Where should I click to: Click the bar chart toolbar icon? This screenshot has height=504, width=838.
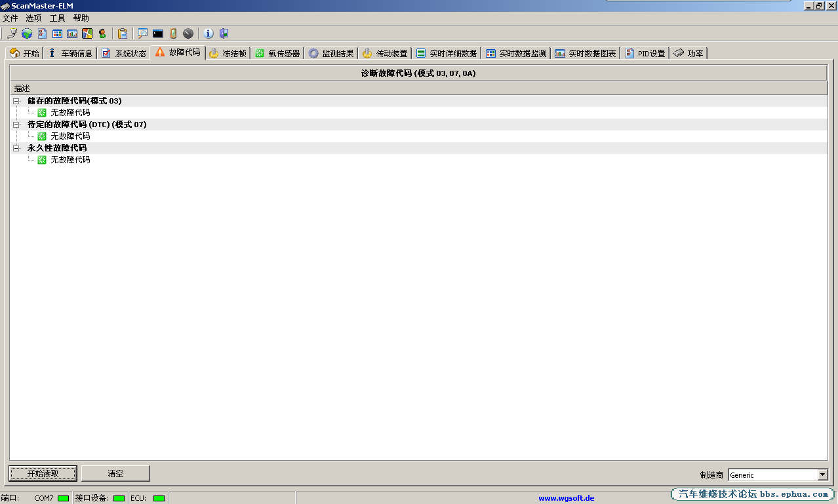(x=72, y=33)
